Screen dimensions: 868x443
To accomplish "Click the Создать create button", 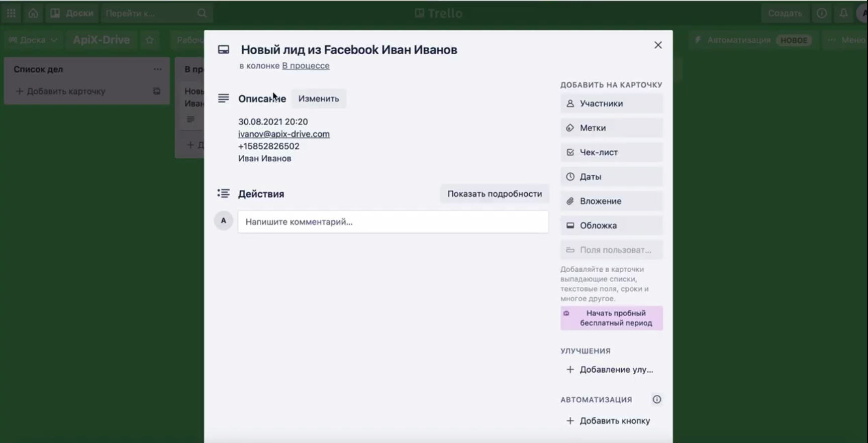I will pos(785,14).
